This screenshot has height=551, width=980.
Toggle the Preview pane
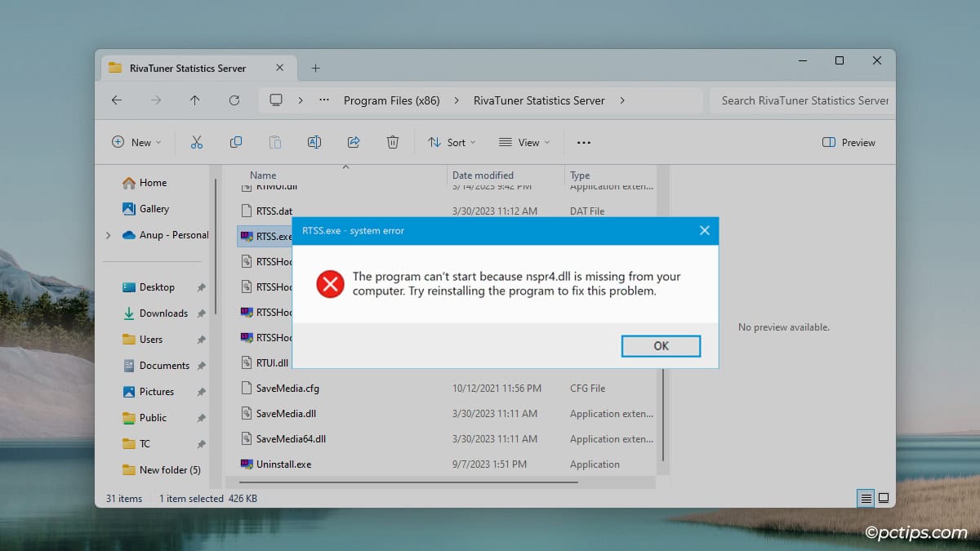849,142
